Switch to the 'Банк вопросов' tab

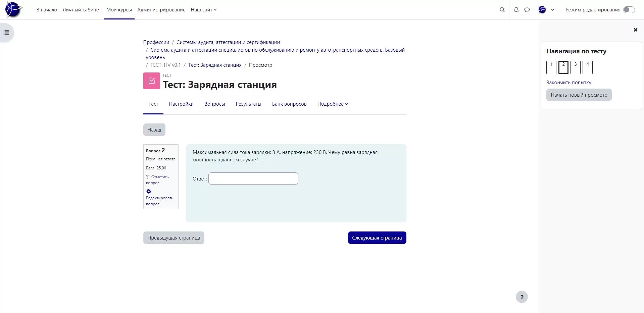click(289, 104)
